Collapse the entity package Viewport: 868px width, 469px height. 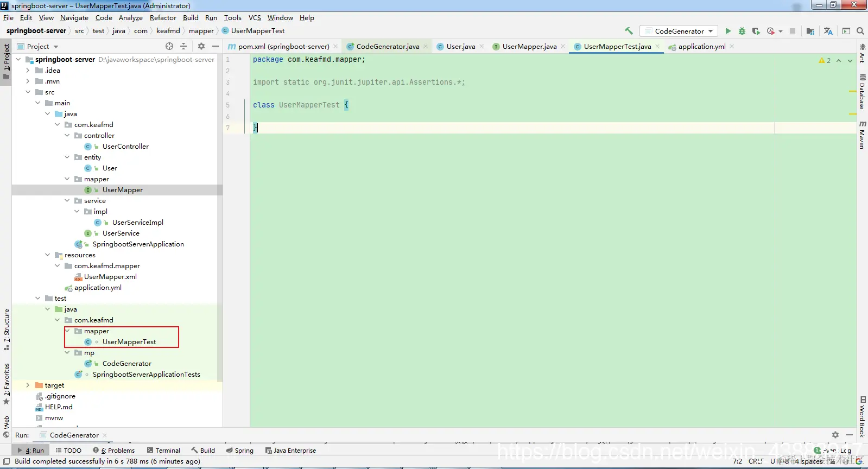click(67, 157)
